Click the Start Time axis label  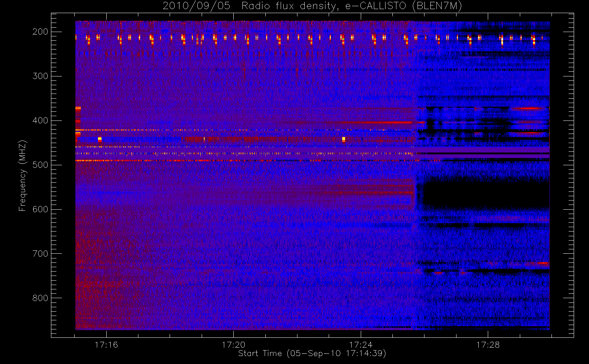tap(312, 353)
